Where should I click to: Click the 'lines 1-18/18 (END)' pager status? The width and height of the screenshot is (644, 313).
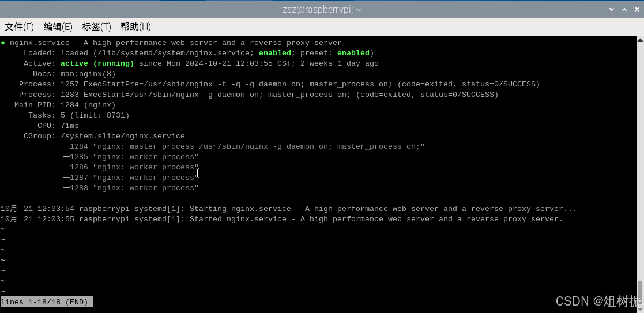point(46,302)
